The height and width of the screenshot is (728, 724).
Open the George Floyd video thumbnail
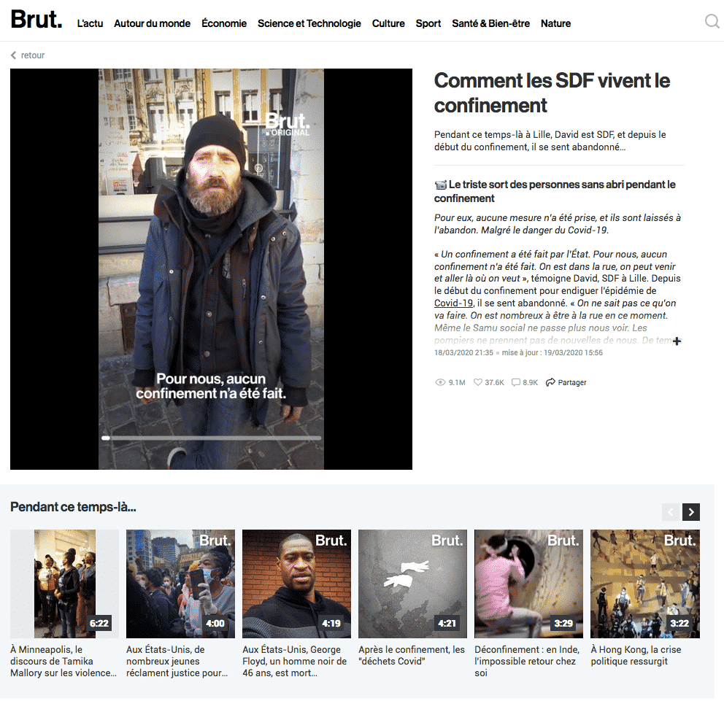coord(297,584)
